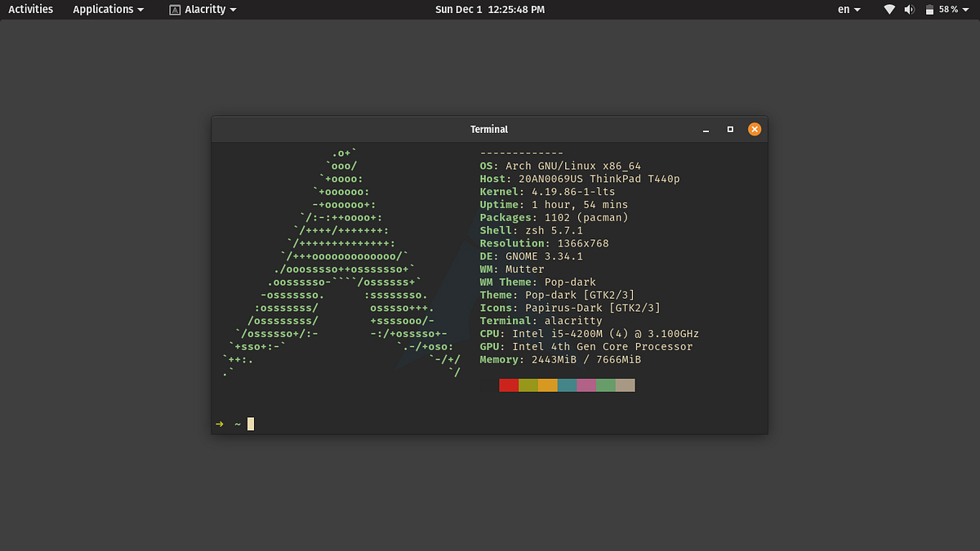Viewport: 980px width, 551px height.
Task: Click the Arch Linux ASCII logo
Action: pos(341,263)
